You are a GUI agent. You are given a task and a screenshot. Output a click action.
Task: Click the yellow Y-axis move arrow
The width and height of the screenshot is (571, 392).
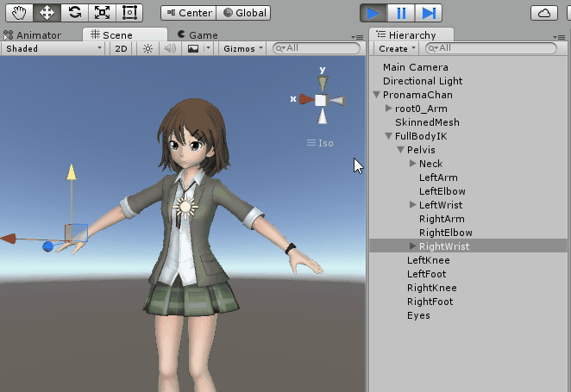click(72, 172)
